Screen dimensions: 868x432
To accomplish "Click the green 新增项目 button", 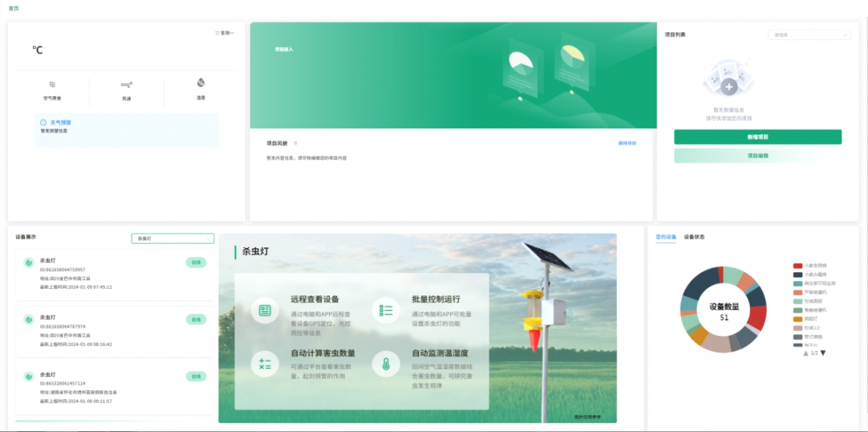I will click(x=757, y=137).
